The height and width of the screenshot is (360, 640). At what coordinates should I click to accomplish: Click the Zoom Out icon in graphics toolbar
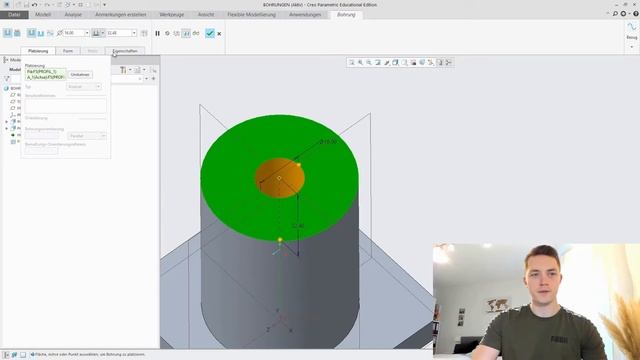click(x=369, y=62)
